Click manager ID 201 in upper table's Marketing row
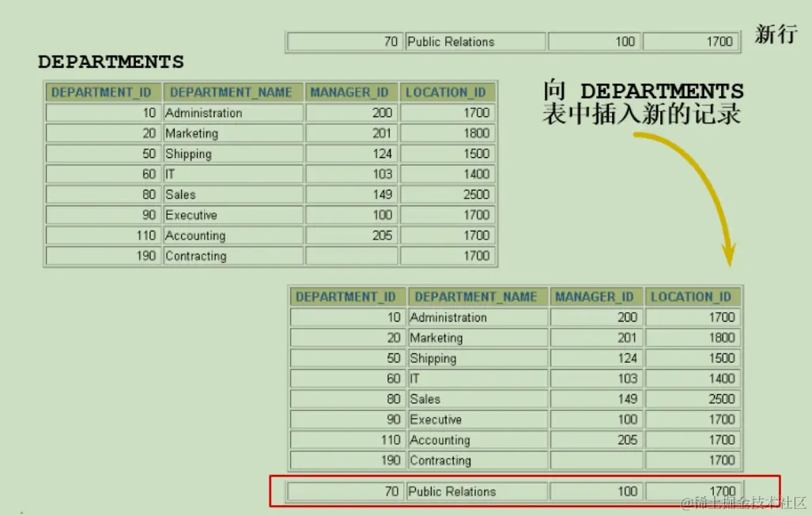 tap(382, 134)
